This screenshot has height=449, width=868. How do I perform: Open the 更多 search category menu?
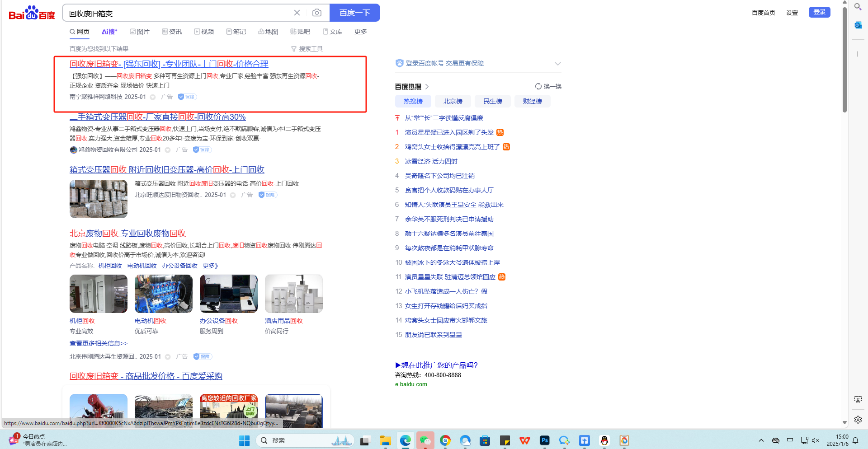(360, 32)
